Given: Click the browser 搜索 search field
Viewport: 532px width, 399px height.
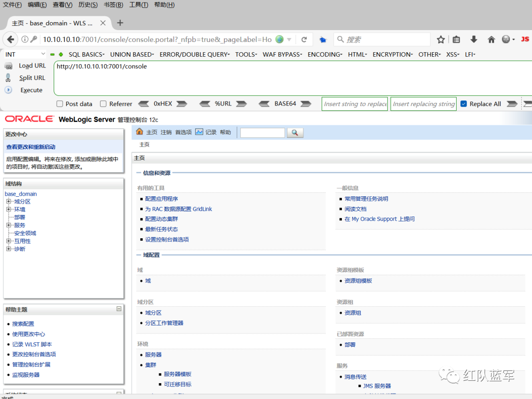Looking at the screenshot, I should [382, 39].
